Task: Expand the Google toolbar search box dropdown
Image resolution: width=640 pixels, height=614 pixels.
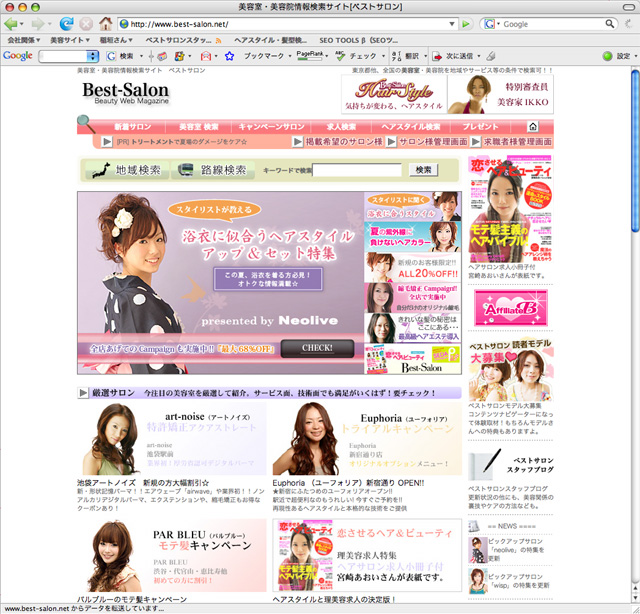Action: 93,56
